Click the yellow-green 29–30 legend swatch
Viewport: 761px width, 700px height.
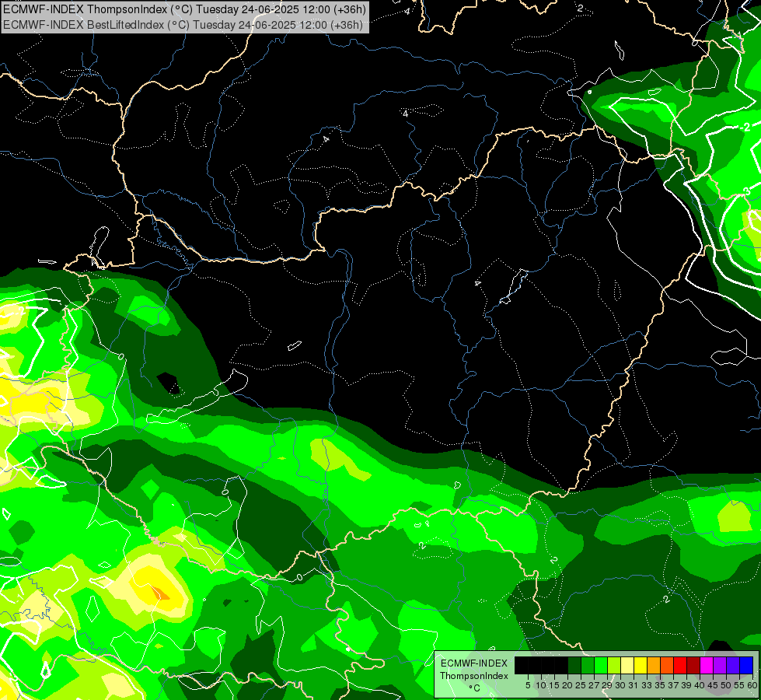point(614,665)
